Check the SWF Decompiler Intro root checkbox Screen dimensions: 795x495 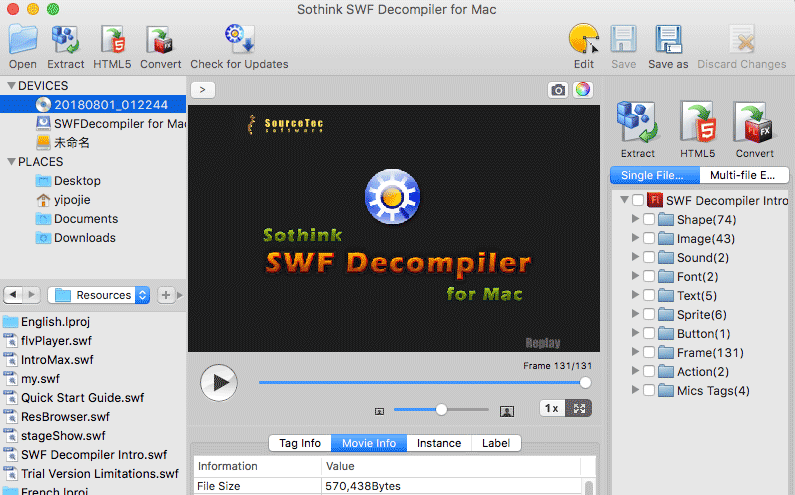click(638, 200)
